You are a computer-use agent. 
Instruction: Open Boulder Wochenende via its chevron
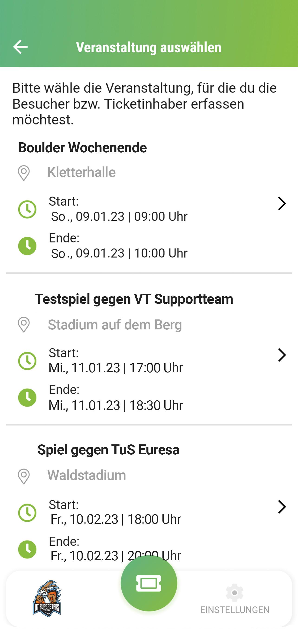[x=282, y=204]
